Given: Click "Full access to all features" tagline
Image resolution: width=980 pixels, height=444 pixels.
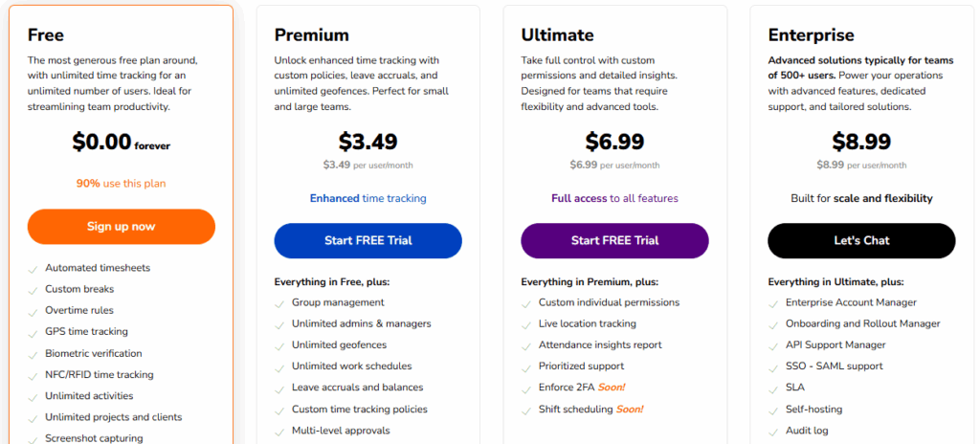Looking at the screenshot, I should pos(614,198).
